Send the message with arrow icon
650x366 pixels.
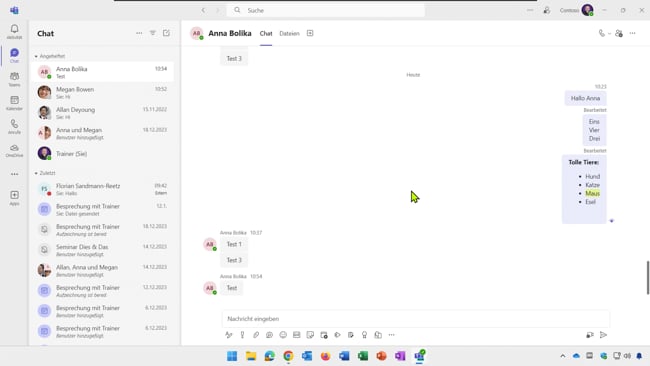point(603,334)
